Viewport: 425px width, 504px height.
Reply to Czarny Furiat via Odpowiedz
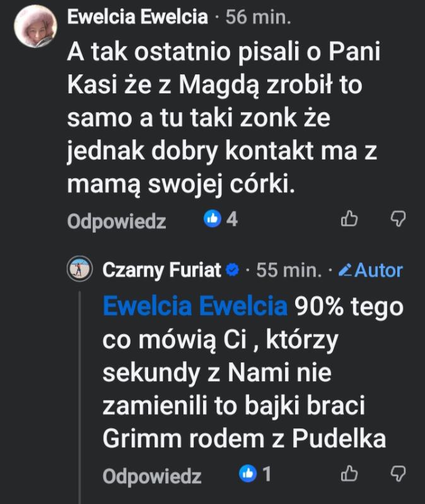(152, 476)
